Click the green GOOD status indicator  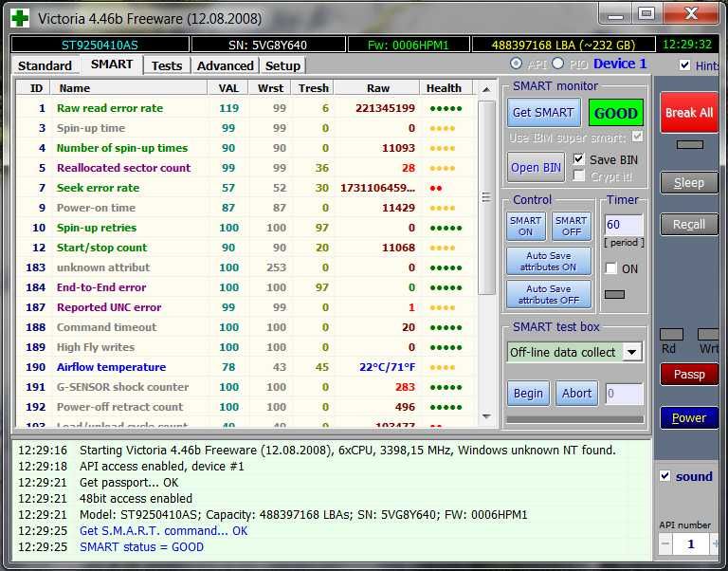click(615, 113)
